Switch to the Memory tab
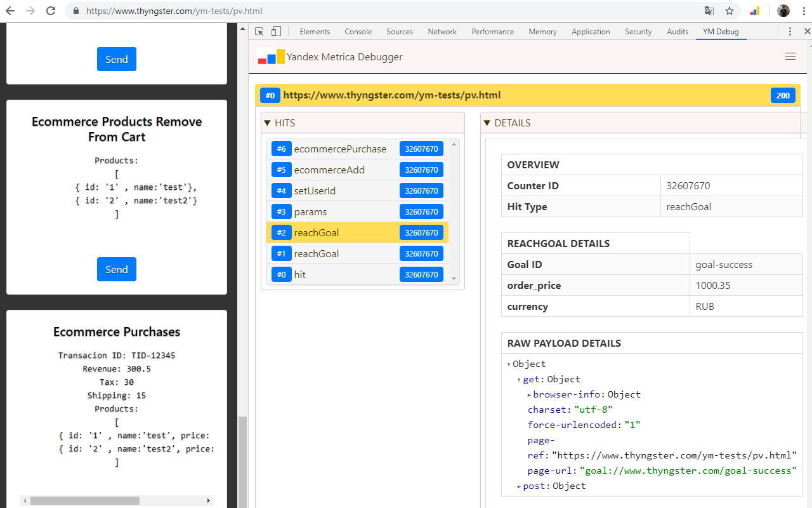 (x=542, y=31)
